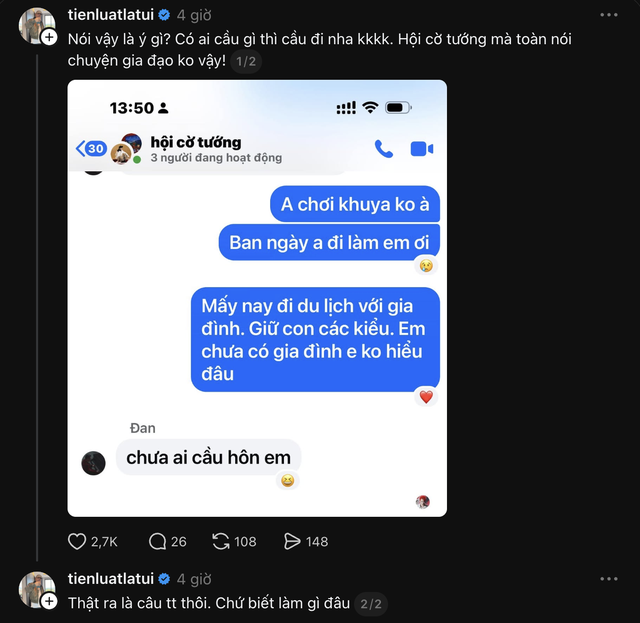
Task: Click the 2/2 thread indicator
Action: [x=371, y=604]
